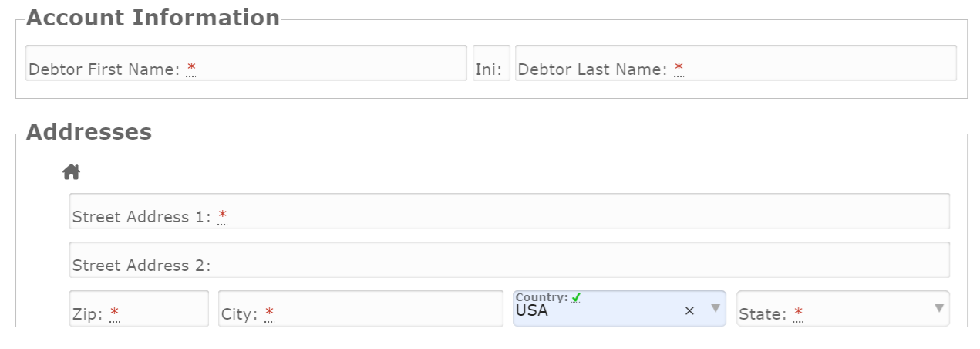
Task: Click the State field label
Action: coord(762,314)
